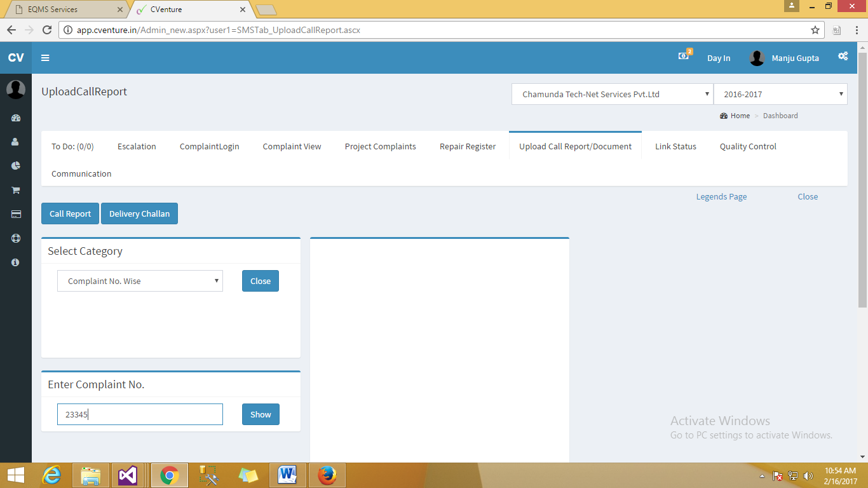Switch to the Complaint View tab
Screen dimensions: 868x488
pyautogui.click(x=292, y=146)
